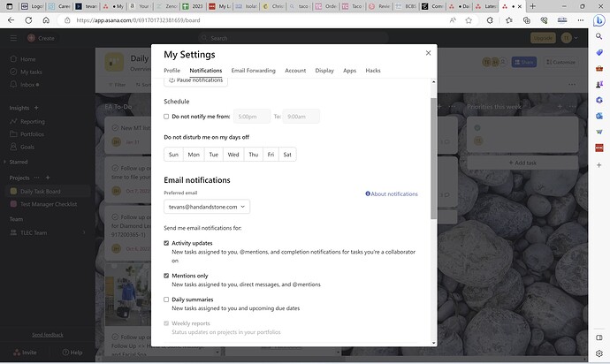Toggle the Mentions only checkbox
The height and width of the screenshot is (364, 610).
pos(166,276)
